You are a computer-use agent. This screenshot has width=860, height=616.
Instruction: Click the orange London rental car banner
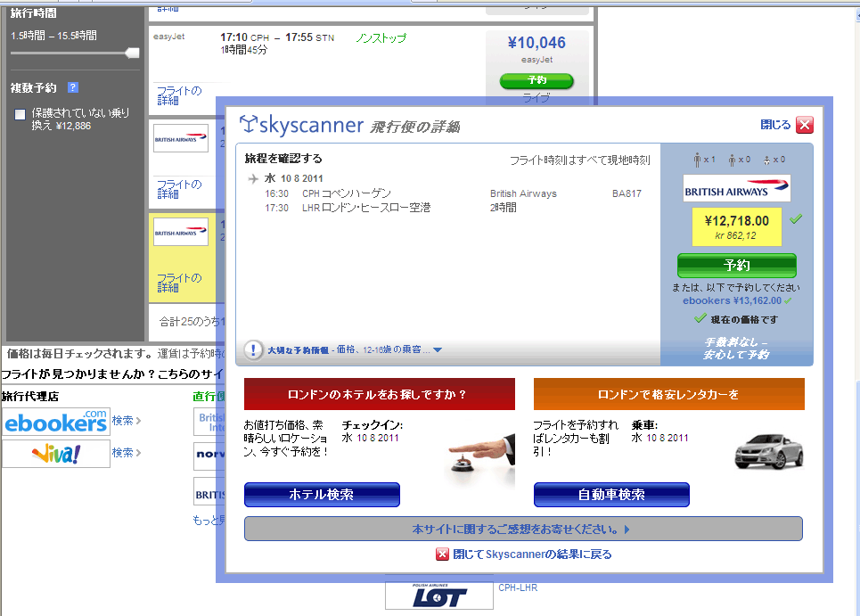[669, 394]
